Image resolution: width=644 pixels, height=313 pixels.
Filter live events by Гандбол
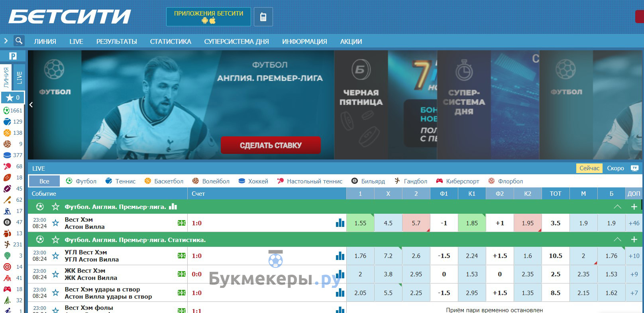tap(410, 181)
